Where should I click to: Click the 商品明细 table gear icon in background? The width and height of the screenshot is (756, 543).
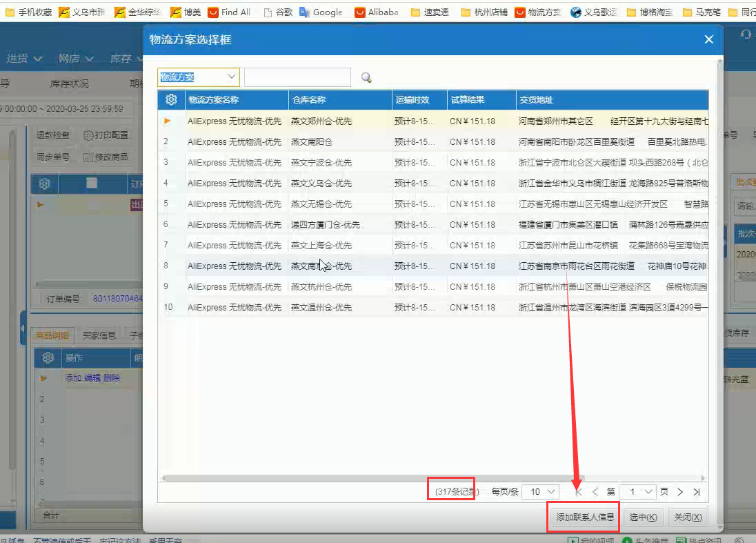tap(48, 357)
